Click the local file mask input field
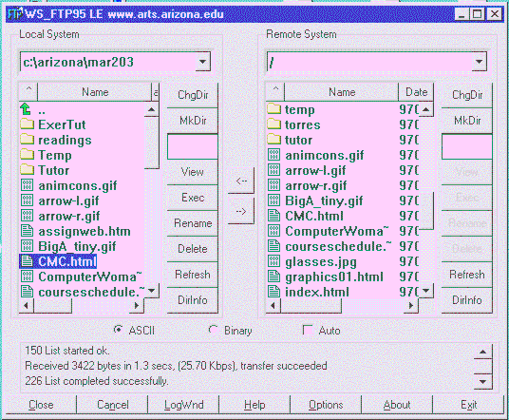The height and width of the screenshot is (420, 509). click(193, 146)
